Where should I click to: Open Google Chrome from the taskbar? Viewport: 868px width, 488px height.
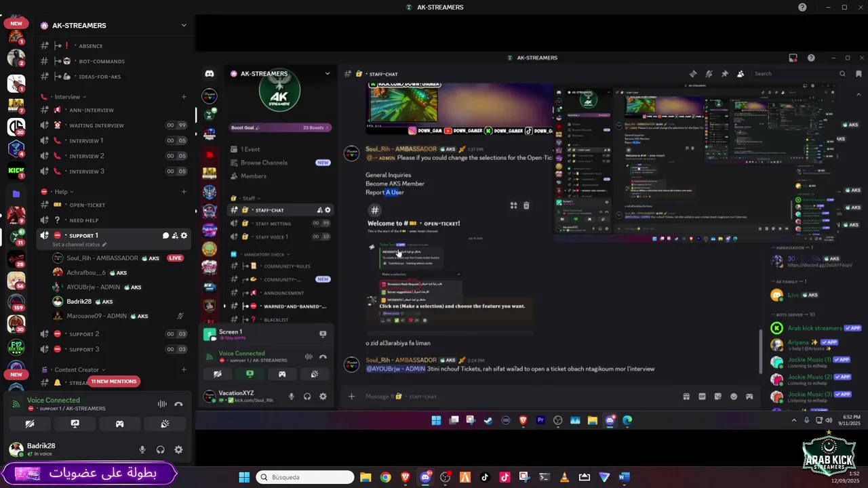tap(385, 477)
